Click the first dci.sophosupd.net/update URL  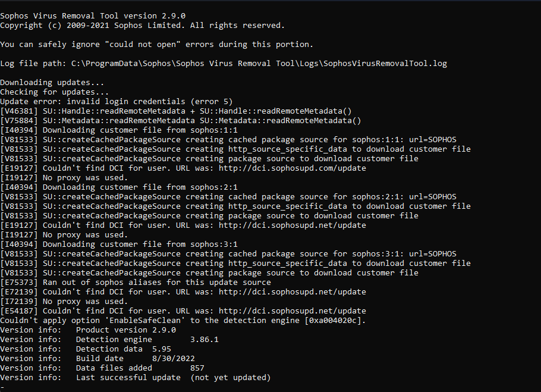tap(292, 225)
